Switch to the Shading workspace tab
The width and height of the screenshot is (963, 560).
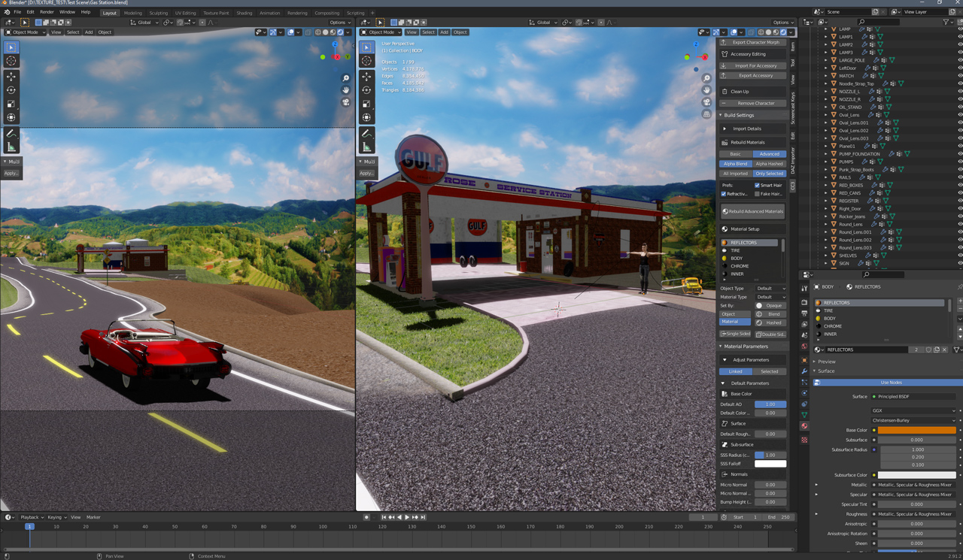tap(245, 13)
